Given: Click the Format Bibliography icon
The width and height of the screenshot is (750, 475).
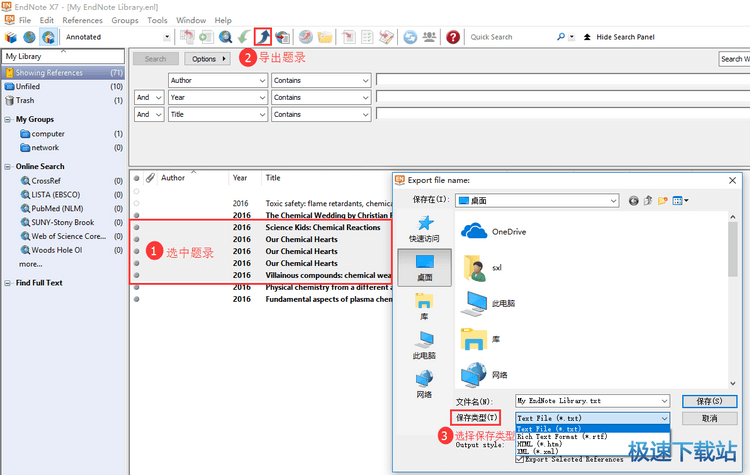Looking at the screenshot, I should pyautogui.click(x=367, y=37).
